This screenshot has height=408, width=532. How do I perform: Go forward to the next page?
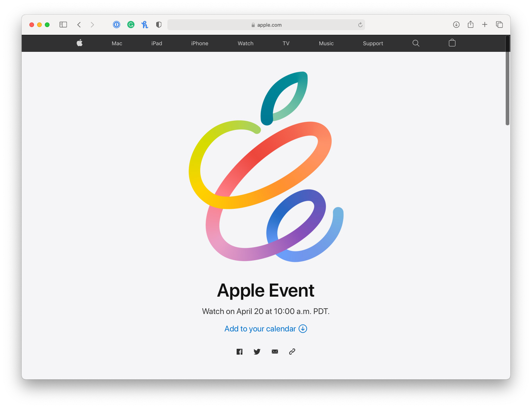pyautogui.click(x=92, y=25)
